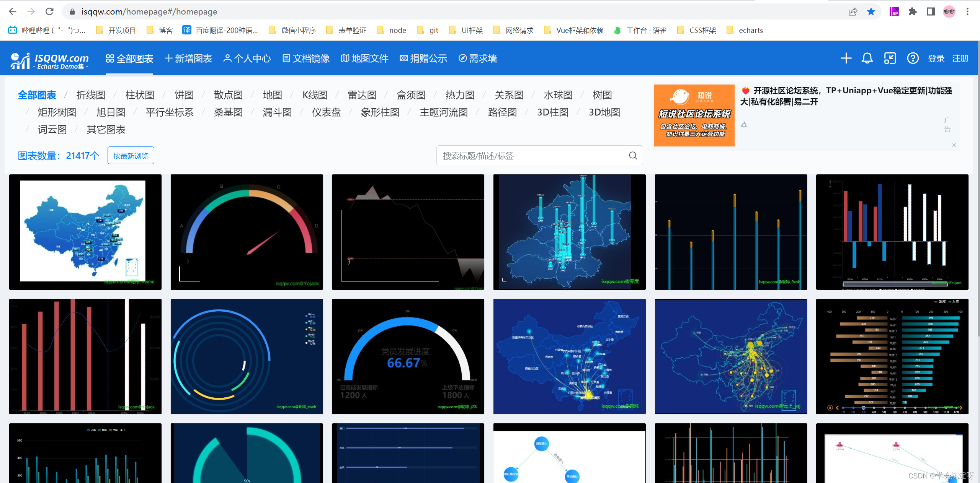Open the 新增图表 navigation item
The image size is (980, 483).
[x=188, y=59]
